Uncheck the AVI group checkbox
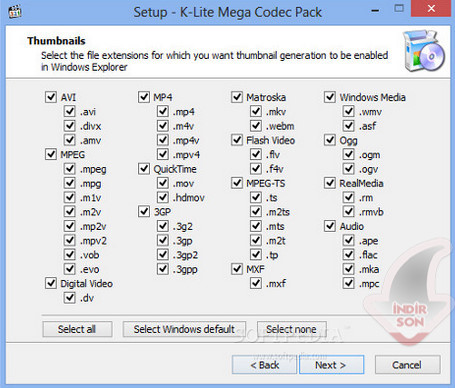 pyautogui.click(x=51, y=97)
